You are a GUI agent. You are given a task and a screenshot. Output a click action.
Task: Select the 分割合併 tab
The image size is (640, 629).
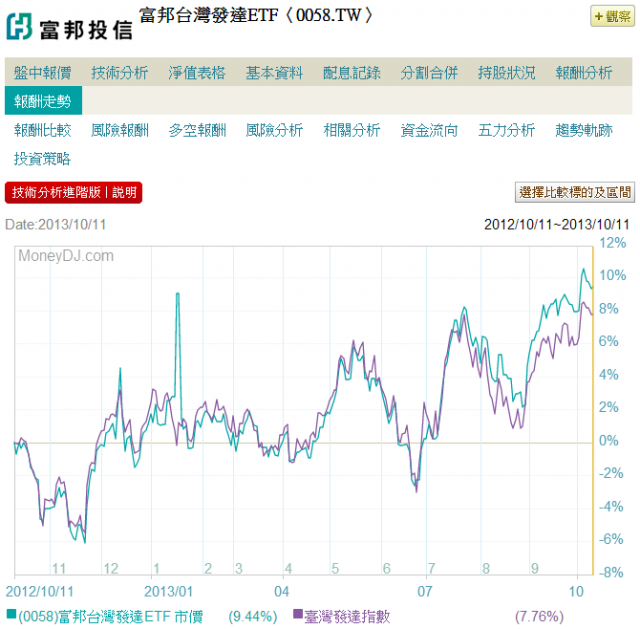[429, 73]
